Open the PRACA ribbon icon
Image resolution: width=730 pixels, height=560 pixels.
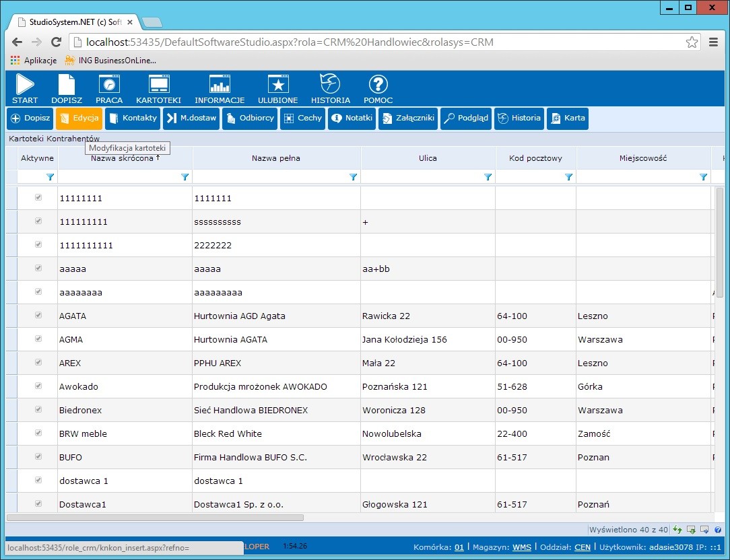(109, 85)
